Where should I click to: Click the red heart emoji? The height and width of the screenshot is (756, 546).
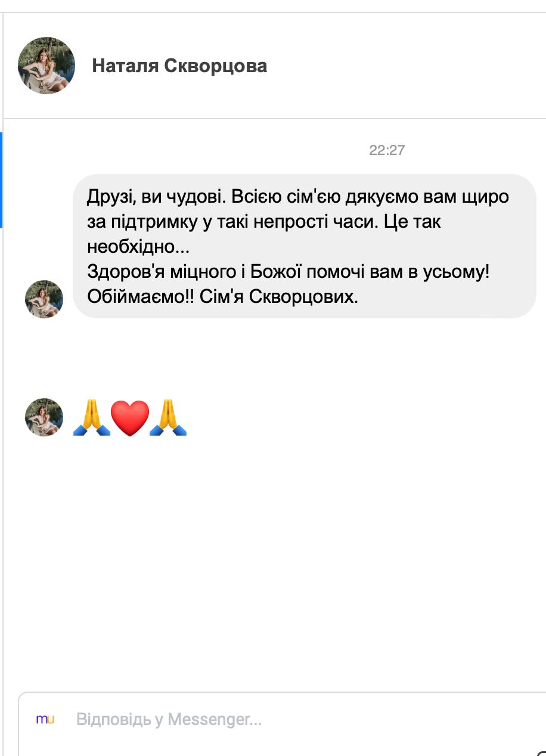click(130, 417)
